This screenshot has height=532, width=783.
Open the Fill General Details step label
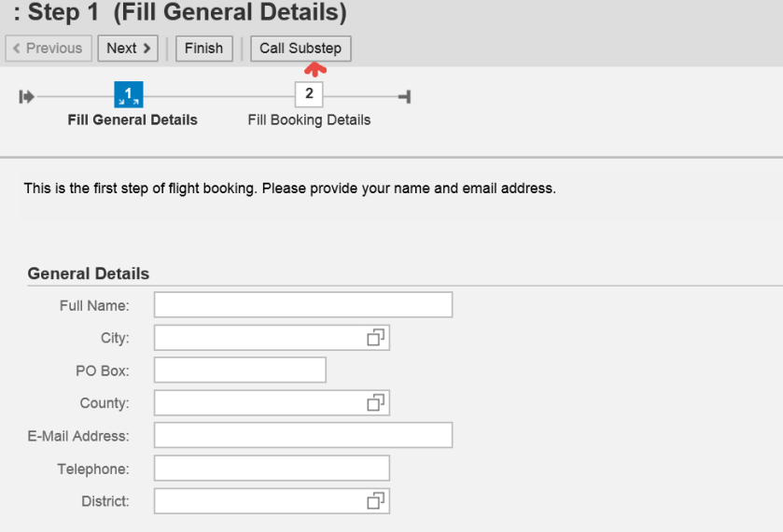pyautogui.click(x=133, y=120)
